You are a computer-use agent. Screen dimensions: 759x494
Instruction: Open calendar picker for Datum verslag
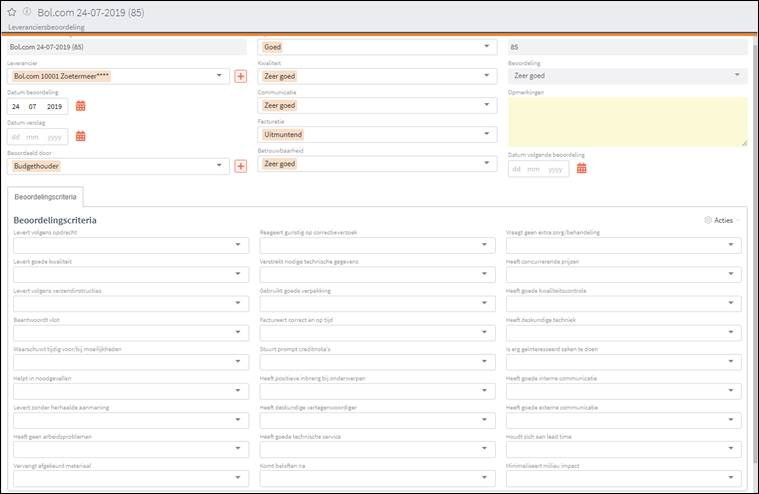[81, 136]
